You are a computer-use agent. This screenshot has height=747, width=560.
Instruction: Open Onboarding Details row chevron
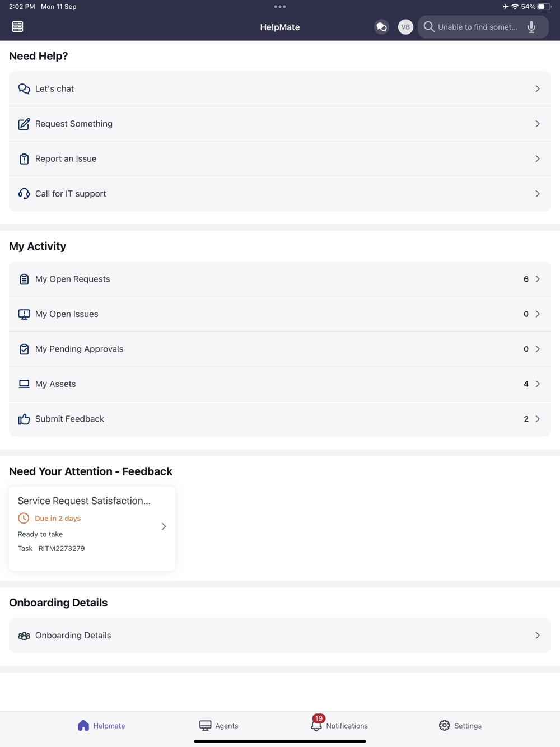click(537, 636)
